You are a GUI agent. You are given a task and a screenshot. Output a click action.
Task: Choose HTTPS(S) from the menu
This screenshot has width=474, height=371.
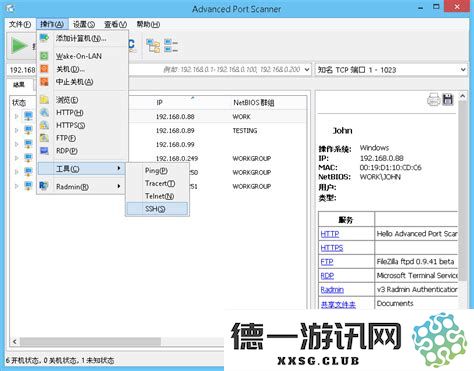click(82, 125)
